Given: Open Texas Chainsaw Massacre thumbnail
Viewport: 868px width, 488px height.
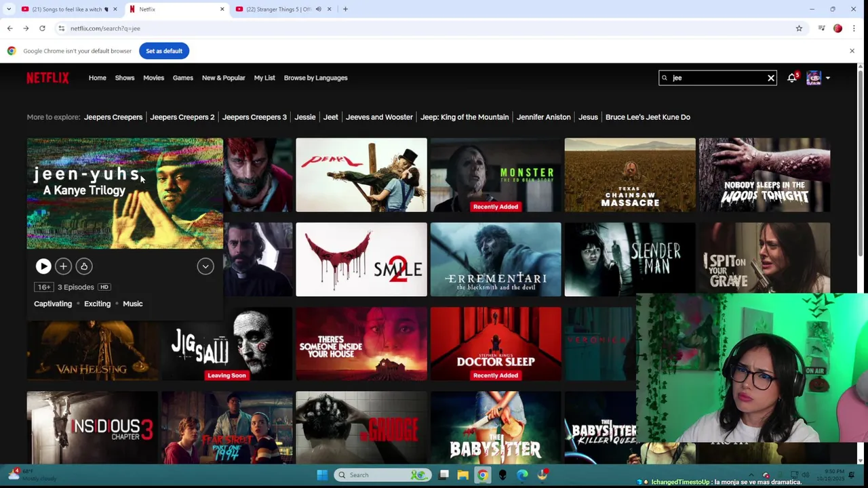Looking at the screenshot, I should pyautogui.click(x=630, y=175).
